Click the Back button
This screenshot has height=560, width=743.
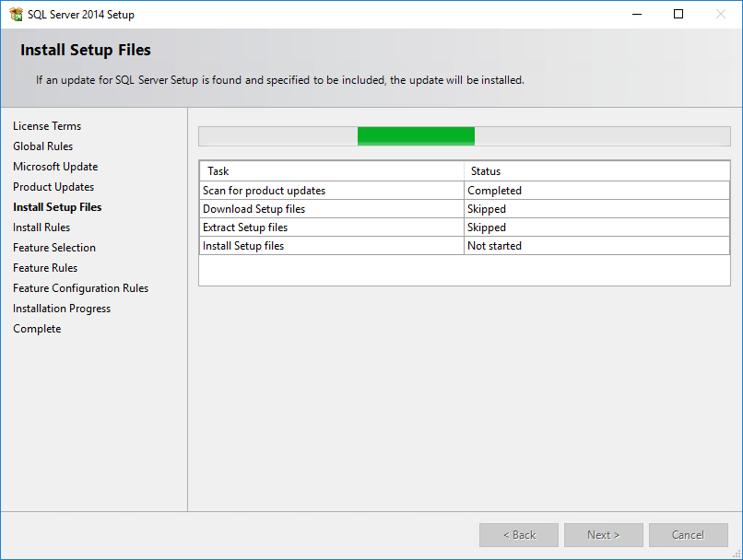pyautogui.click(x=519, y=535)
